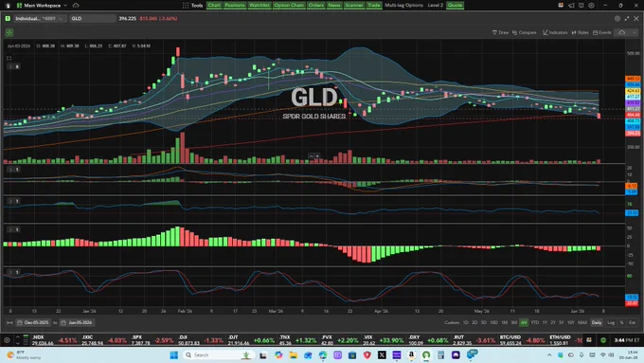Click the expand icon above the indicator legend
The image size is (644, 363).
coord(9,58)
